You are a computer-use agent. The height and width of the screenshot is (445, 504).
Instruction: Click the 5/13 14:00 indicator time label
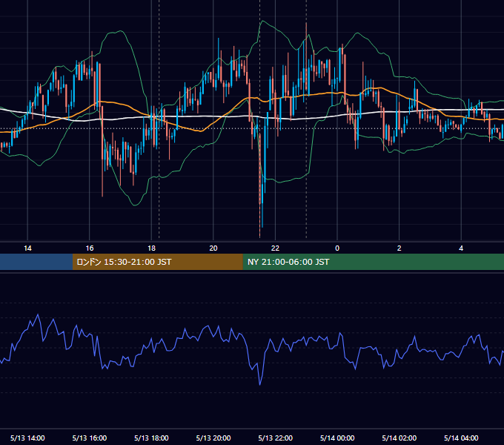[x=27, y=438]
